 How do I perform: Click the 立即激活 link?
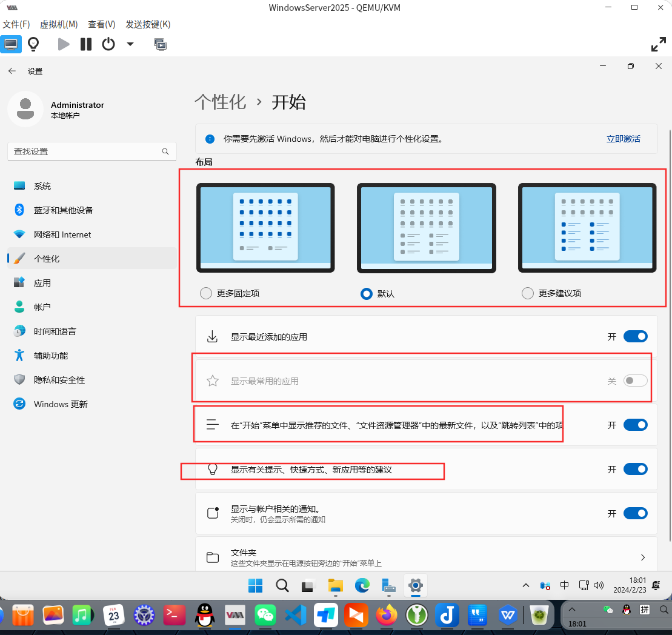point(623,139)
